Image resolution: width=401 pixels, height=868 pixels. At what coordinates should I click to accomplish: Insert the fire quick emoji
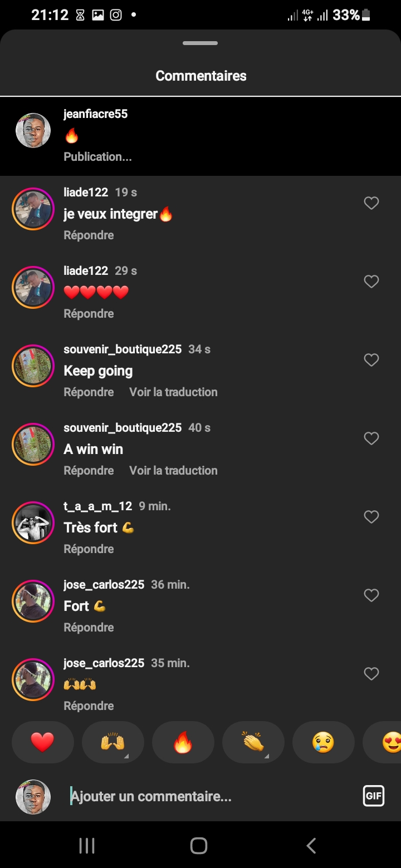pyautogui.click(x=183, y=742)
